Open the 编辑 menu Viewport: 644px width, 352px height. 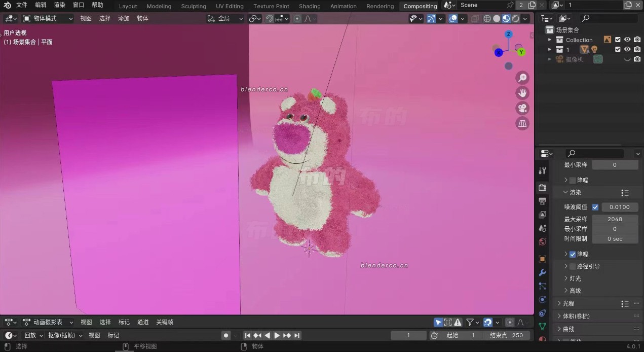coord(41,5)
